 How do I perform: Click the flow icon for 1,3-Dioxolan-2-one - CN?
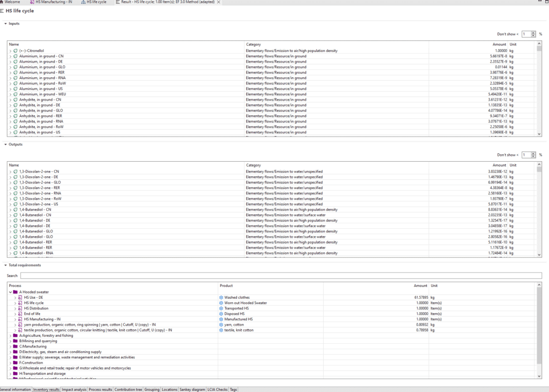(16, 172)
